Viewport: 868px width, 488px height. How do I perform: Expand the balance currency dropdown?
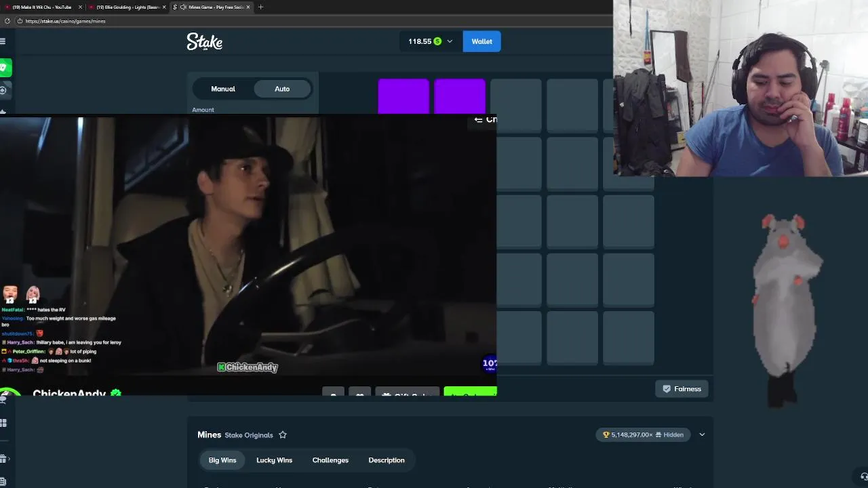(x=450, y=41)
